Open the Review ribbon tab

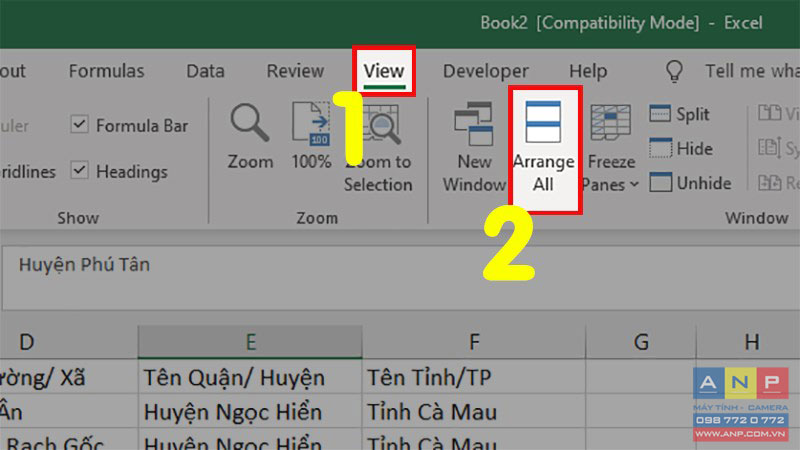point(295,71)
